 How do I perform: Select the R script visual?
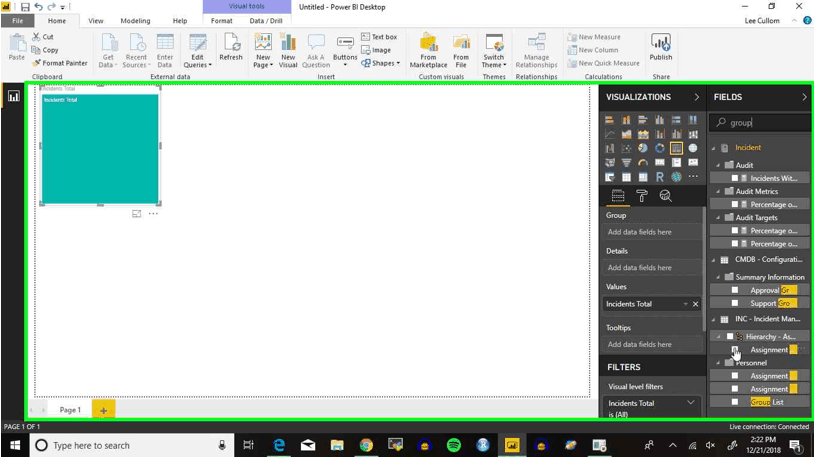coord(659,177)
